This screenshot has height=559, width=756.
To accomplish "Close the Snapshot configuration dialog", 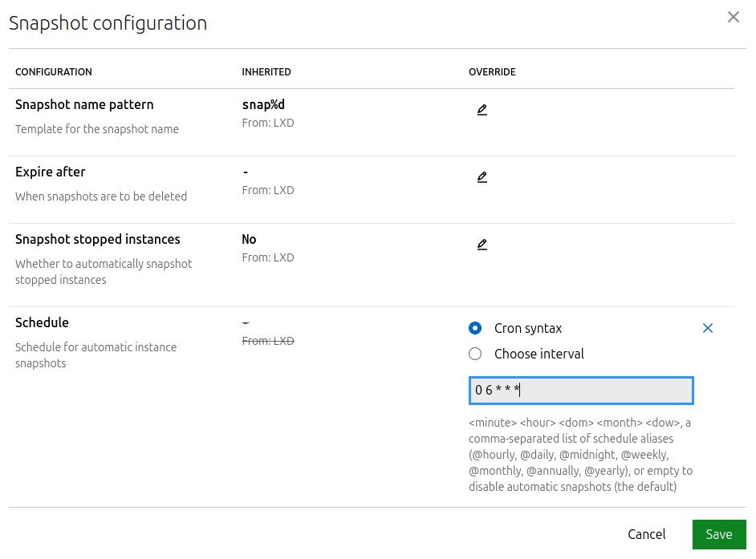I will (x=733, y=18).
